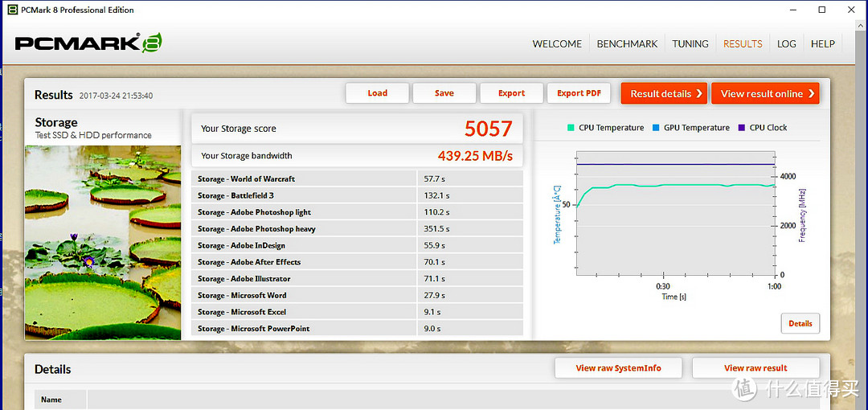Click the Export PDF button

pos(579,93)
